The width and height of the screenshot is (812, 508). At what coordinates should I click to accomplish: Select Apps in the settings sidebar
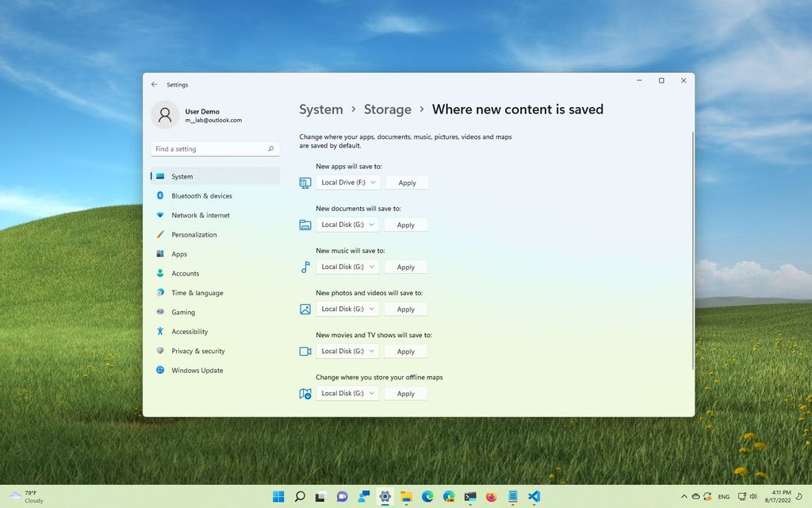(x=179, y=253)
